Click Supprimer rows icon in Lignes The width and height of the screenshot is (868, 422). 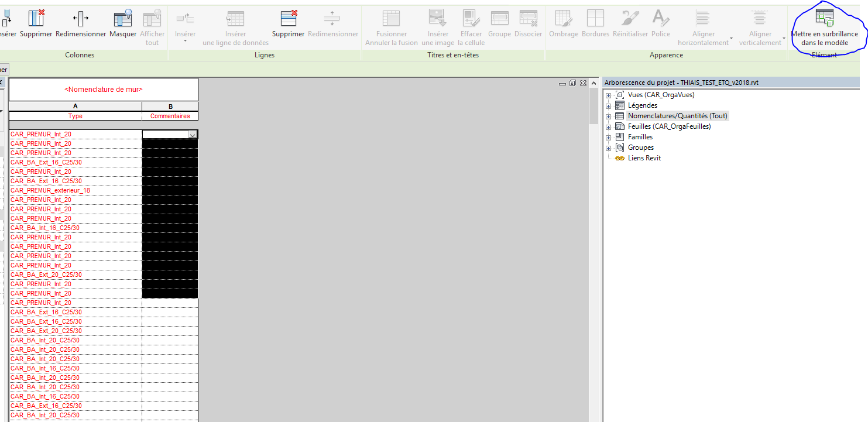coord(289,19)
